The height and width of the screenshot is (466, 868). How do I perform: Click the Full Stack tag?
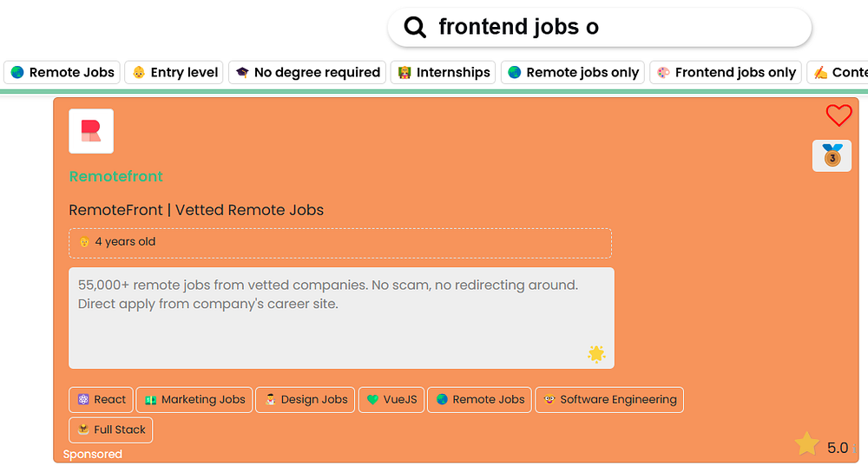[110, 430]
